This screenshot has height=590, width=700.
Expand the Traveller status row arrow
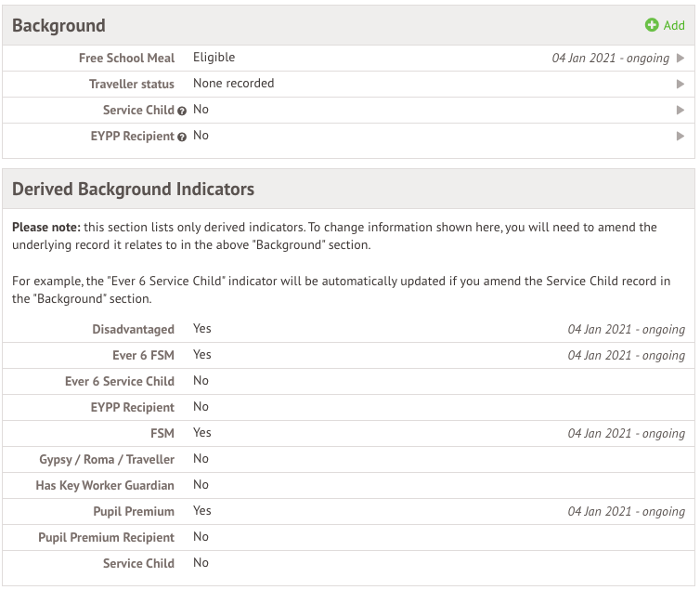click(681, 84)
